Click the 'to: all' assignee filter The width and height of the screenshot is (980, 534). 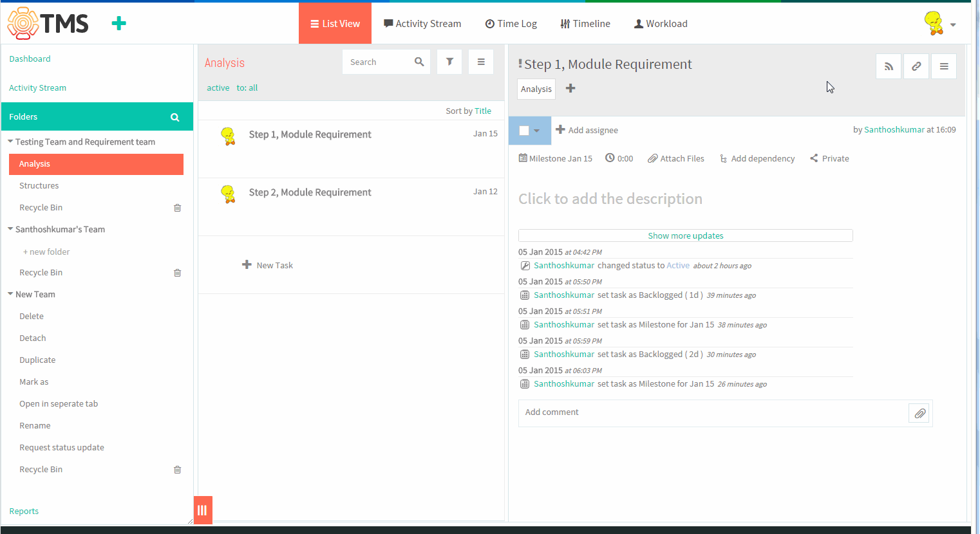(247, 87)
